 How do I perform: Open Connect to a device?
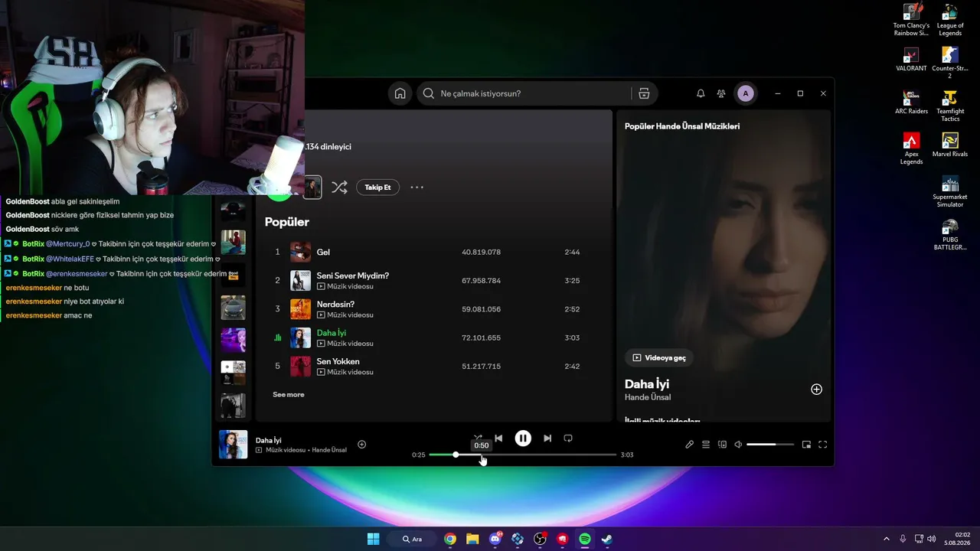pos(722,445)
